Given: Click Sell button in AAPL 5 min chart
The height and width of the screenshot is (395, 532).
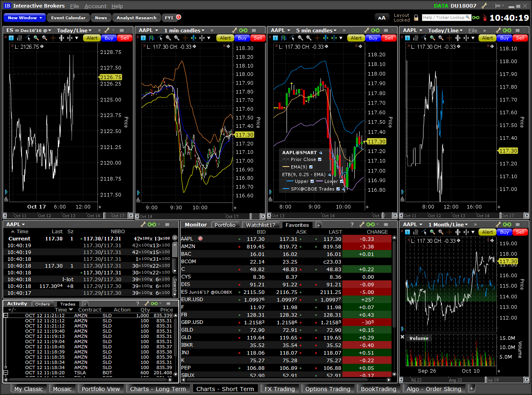Looking at the screenshot, I should click(x=389, y=38).
